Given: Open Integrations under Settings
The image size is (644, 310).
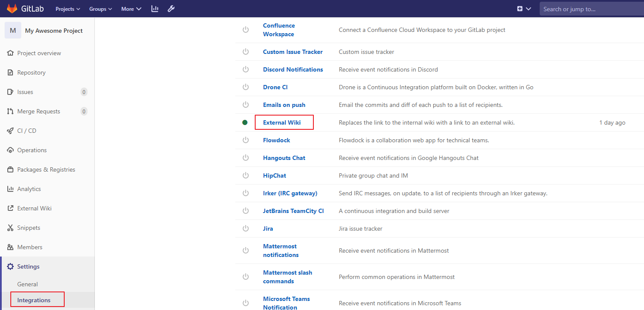Looking at the screenshot, I should 34,300.
